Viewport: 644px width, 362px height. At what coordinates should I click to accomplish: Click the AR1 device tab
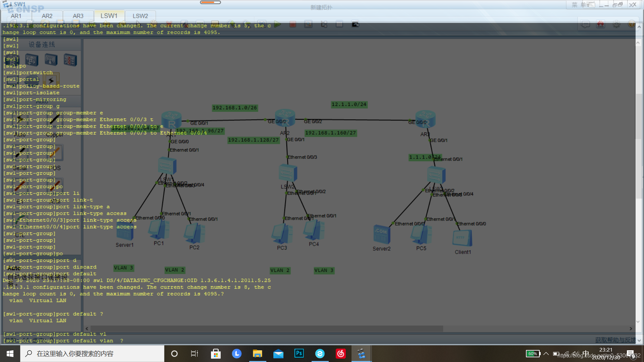point(15,15)
